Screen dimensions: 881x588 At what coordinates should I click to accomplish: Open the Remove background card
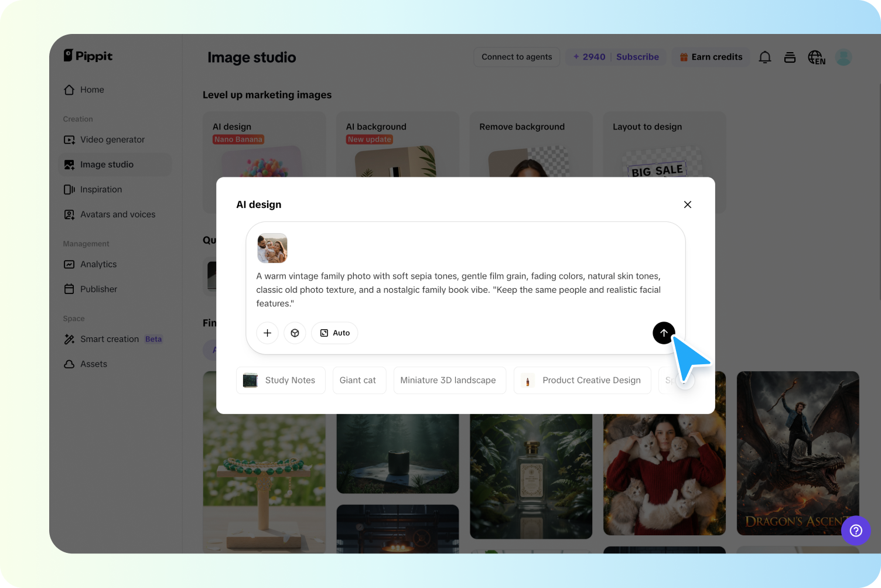(x=531, y=145)
